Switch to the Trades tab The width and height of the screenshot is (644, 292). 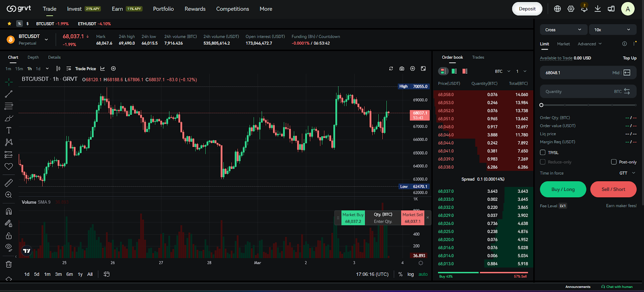[x=478, y=57]
